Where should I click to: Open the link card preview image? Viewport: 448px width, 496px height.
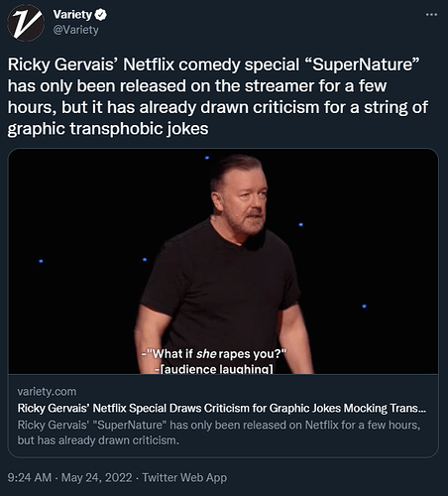pos(223,261)
